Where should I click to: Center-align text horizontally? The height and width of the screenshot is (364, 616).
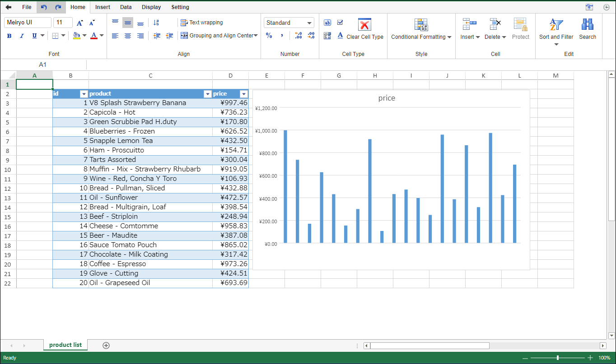(x=128, y=36)
